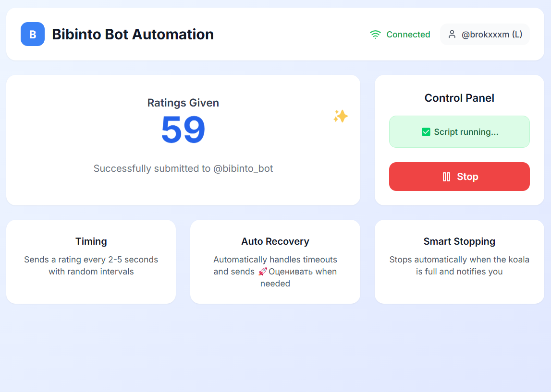
Task: Click the blue B logo icon
Action: point(33,34)
